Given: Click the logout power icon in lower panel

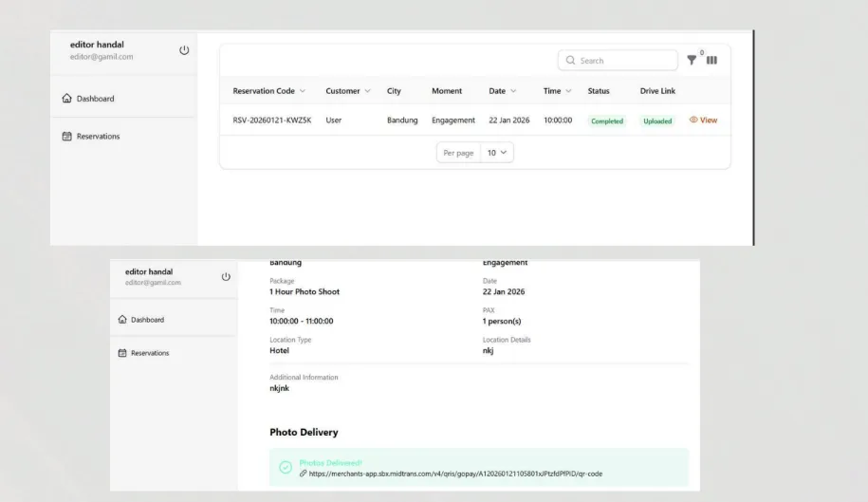Looking at the screenshot, I should click(x=226, y=277).
